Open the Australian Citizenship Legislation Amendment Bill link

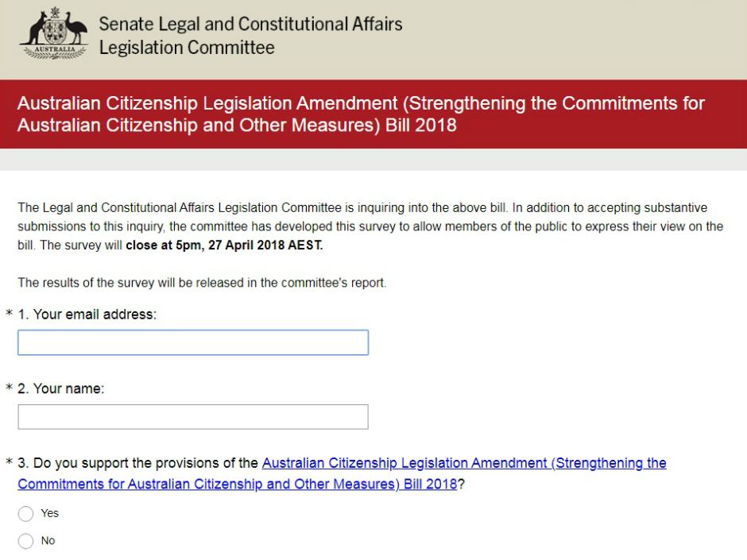tap(464, 463)
